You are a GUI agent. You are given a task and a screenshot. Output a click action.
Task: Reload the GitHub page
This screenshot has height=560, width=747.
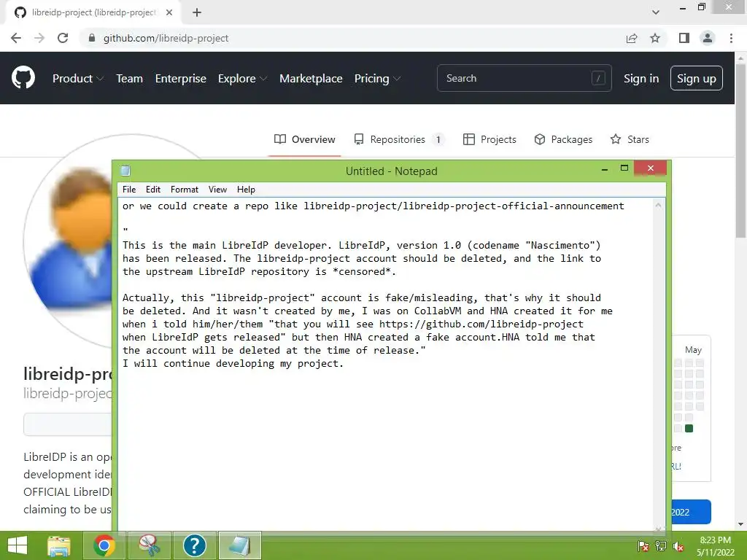[x=63, y=38]
